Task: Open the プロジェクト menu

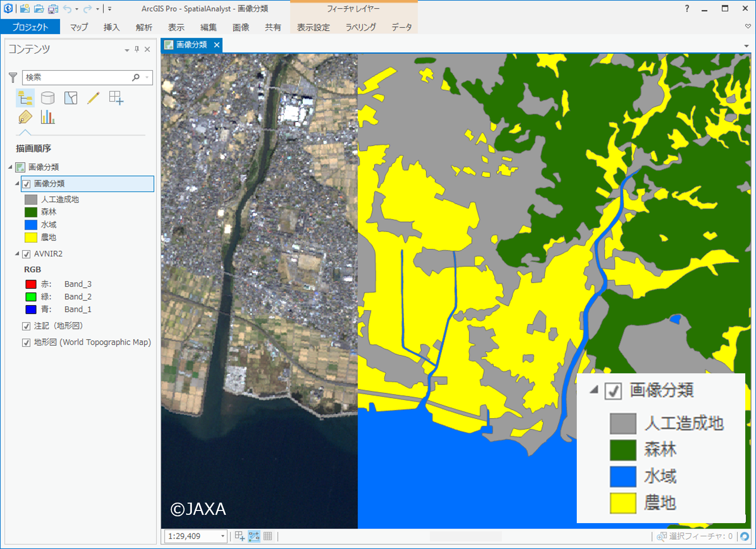Action: click(x=30, y=27)
